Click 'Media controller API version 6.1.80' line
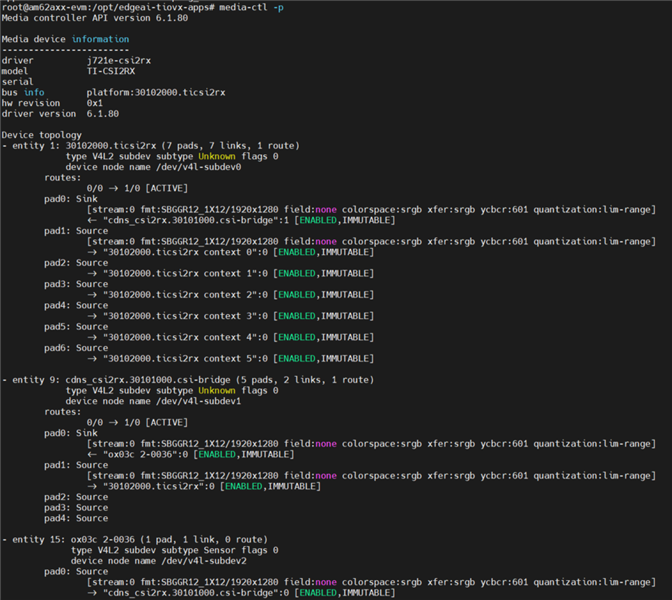This screenshot has height=600, width=672. point(95,18)
